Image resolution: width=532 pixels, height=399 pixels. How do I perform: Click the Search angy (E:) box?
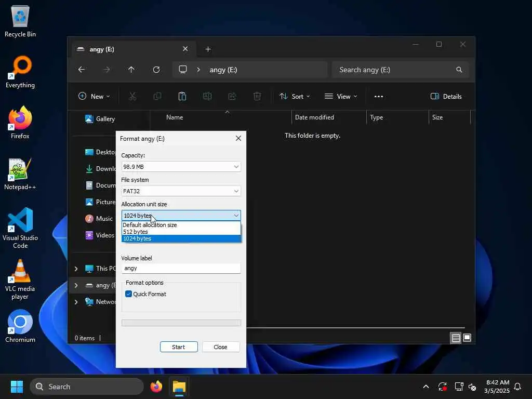pos(401,70)
